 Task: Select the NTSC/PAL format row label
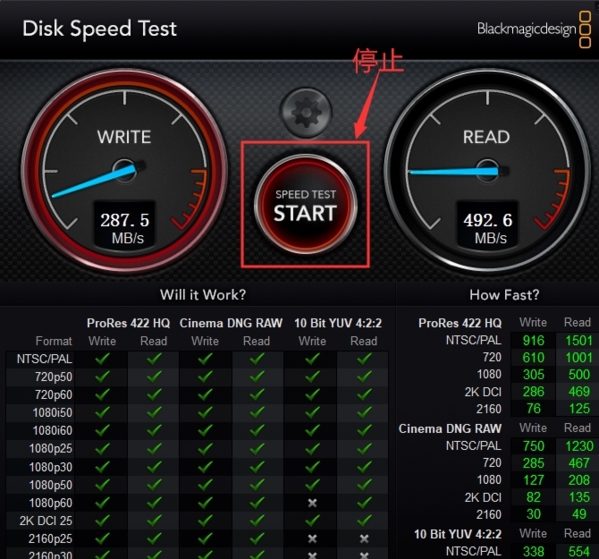[x=44, y=359]
